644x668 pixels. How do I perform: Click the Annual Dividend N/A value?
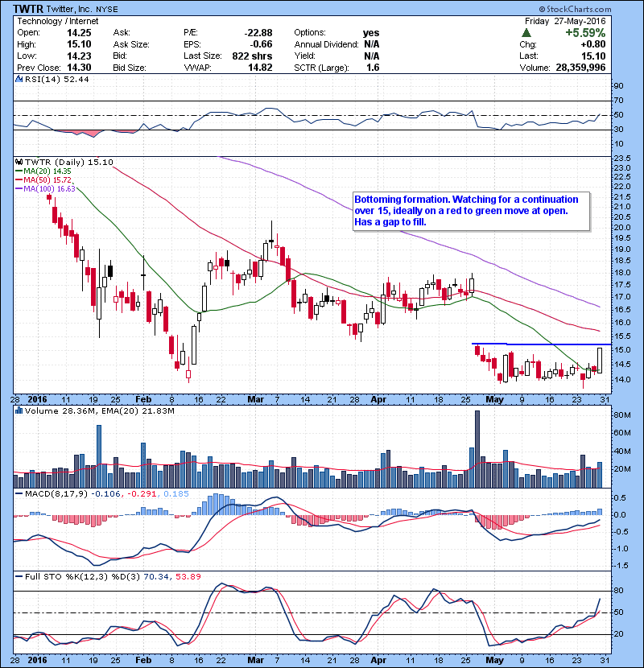point(371,44)
